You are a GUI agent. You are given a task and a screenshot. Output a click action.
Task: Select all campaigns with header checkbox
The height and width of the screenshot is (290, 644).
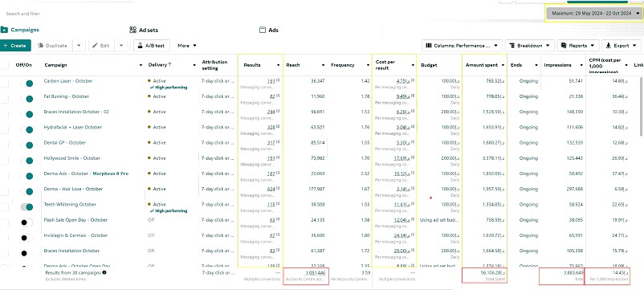click(4, 65)
